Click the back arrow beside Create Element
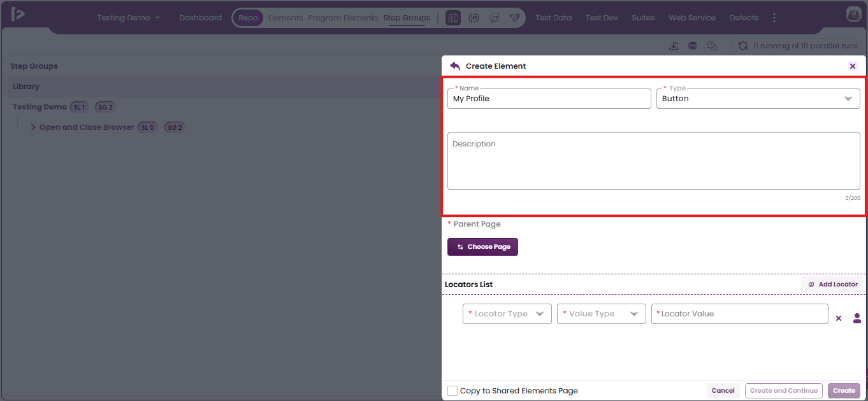Viewport: 868px width, 401px height. (x=455, y=66)
